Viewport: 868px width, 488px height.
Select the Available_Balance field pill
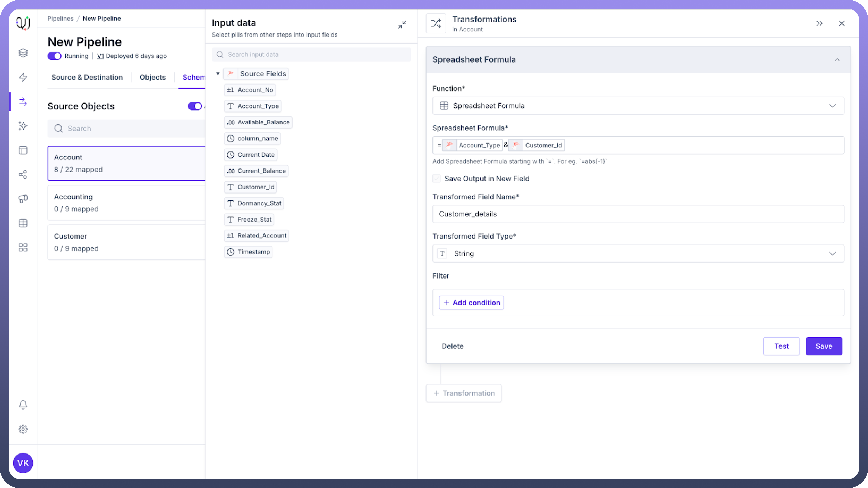258,122
